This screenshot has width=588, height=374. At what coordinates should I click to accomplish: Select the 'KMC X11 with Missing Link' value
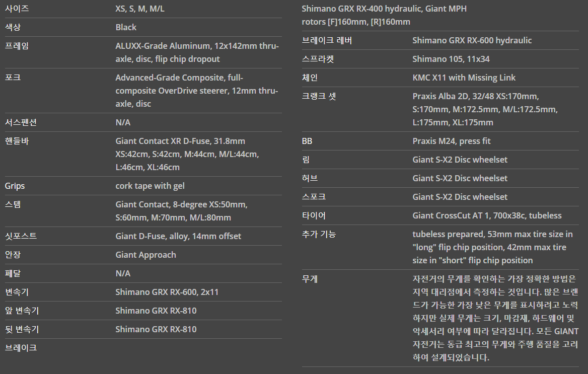pyautogui.click(x=464, y=78)
